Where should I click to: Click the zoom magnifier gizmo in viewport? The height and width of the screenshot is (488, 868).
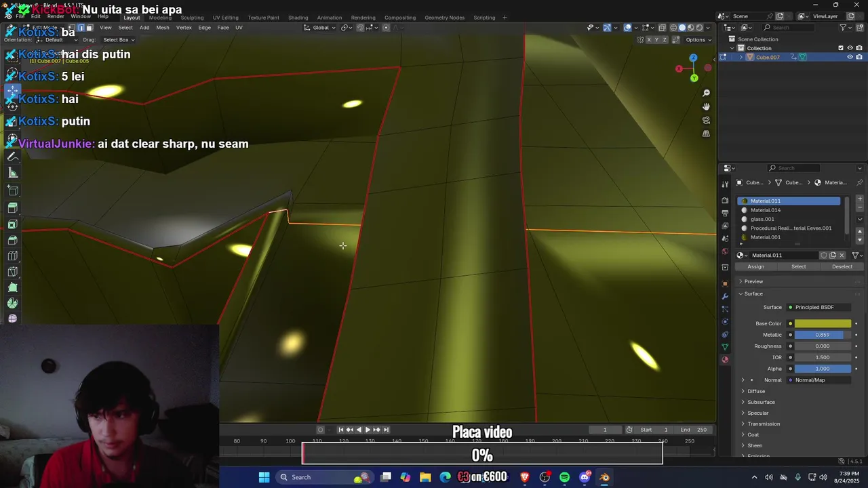pos(706,93)
